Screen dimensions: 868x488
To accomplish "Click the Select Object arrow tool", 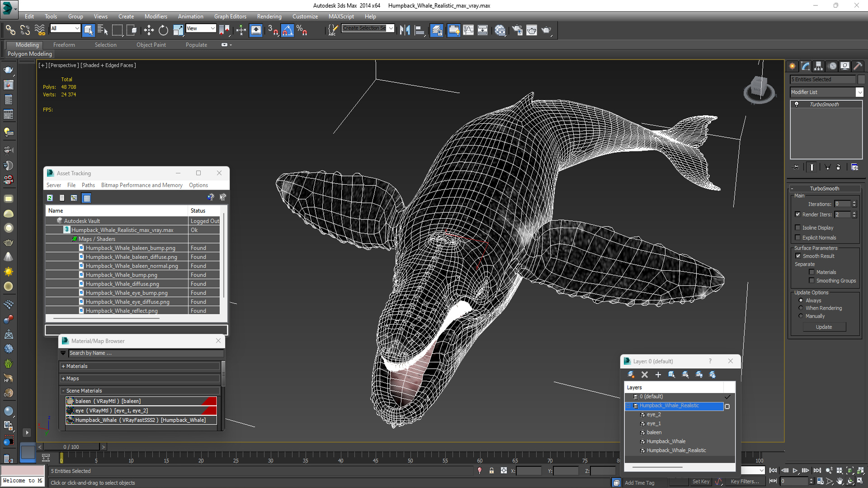I will pos(89,30).
